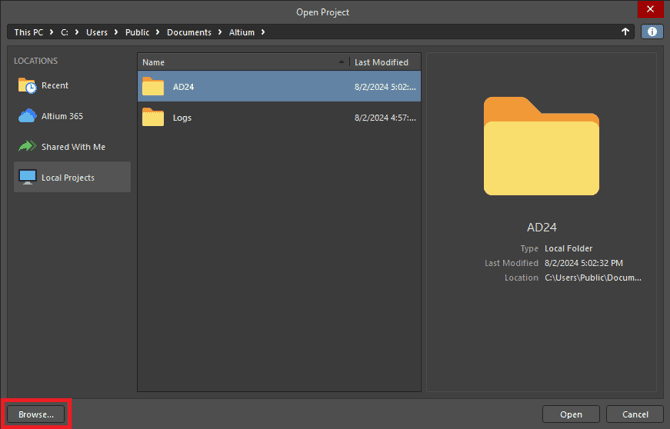Open the Recent location with clock folder icon
The height and width of the screenshot is (429, 670).
(27, 85)
